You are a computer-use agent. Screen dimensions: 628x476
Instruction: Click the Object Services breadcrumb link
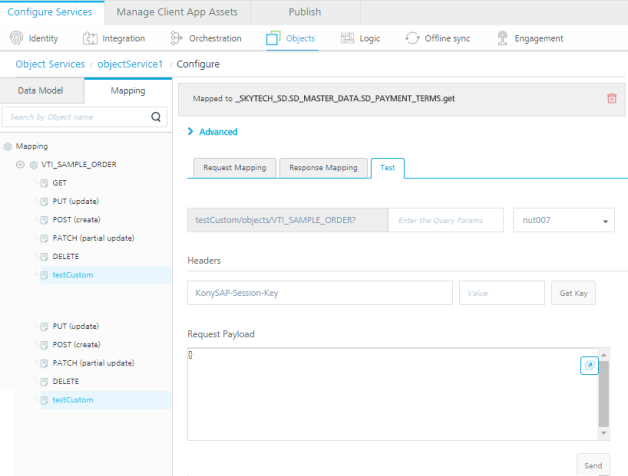(x=51, y=64)
